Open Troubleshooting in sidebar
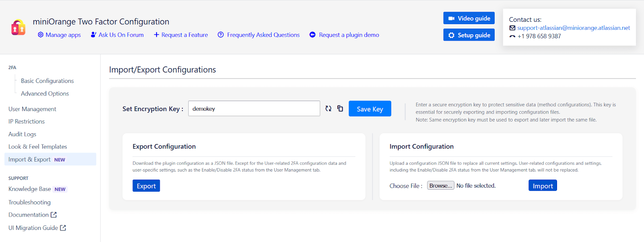Viewport: 644px width, 242px height. pos(29,202)
